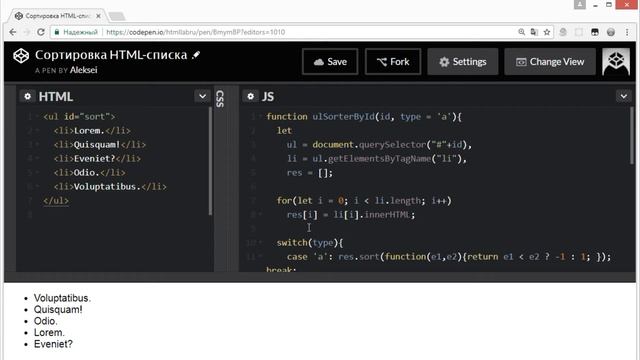Fold function on JS line 1
The height and width of the screenshot is (360, 640).
[x=260, y=117]
